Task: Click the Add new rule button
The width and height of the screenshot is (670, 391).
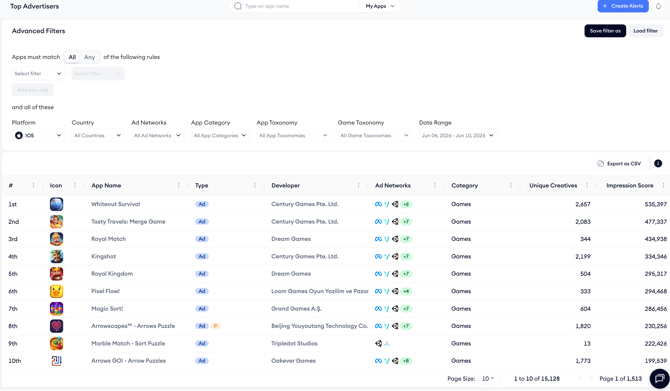Action: pos(33,90)
